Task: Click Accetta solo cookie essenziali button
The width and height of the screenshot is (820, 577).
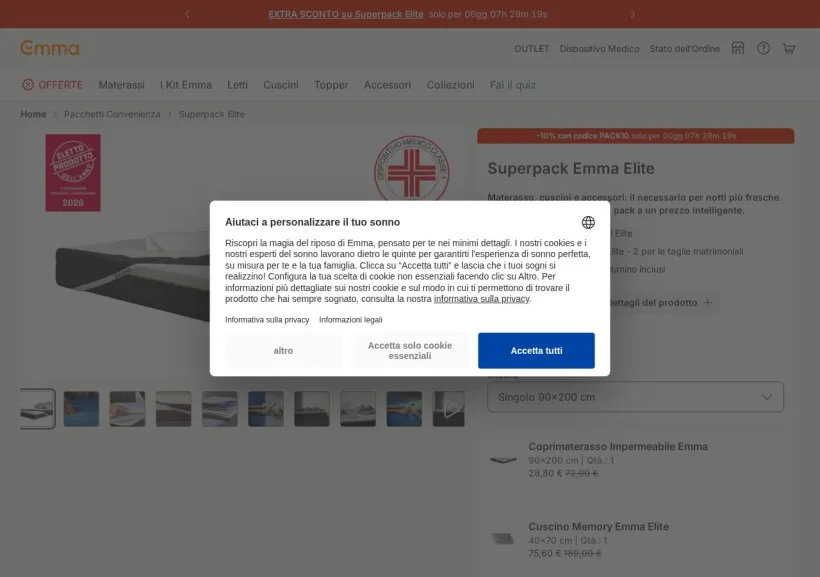Action: (x=409, y=350)
